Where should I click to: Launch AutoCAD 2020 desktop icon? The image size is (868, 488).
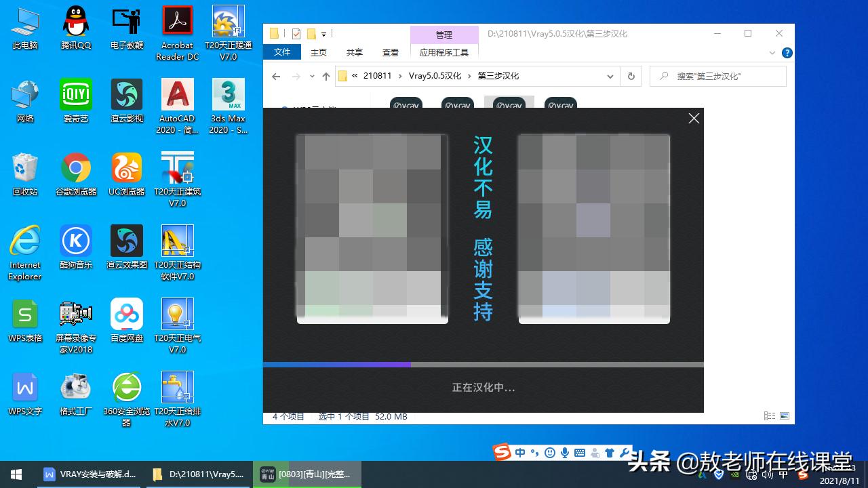pos(177,94)
